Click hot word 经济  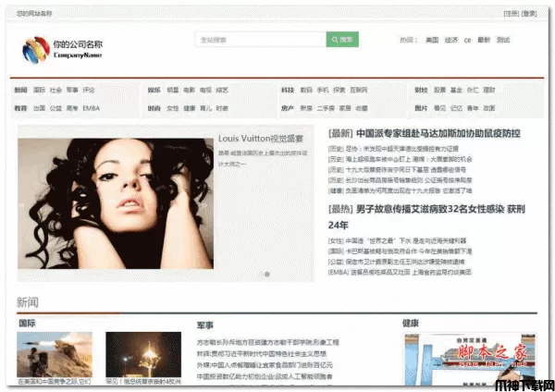coord(451,40)
